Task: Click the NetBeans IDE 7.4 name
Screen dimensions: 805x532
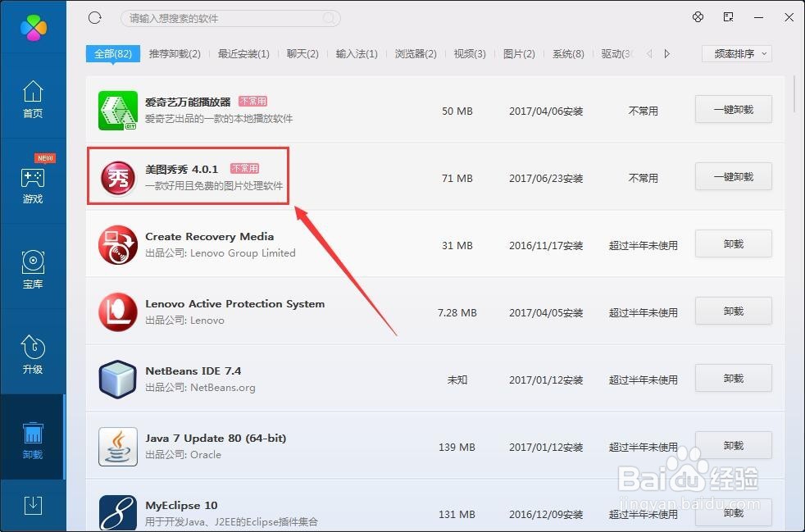Action: (193, 371)
